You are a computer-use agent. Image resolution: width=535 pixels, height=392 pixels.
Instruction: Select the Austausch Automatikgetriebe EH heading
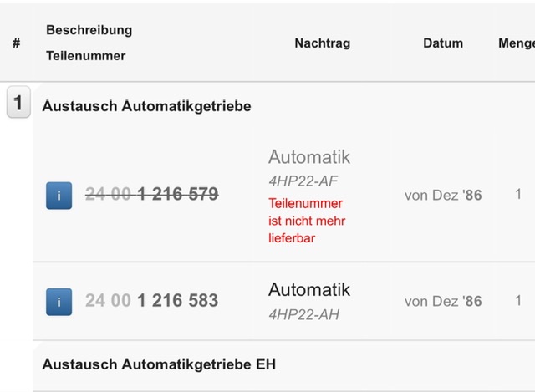coord(159,364)
